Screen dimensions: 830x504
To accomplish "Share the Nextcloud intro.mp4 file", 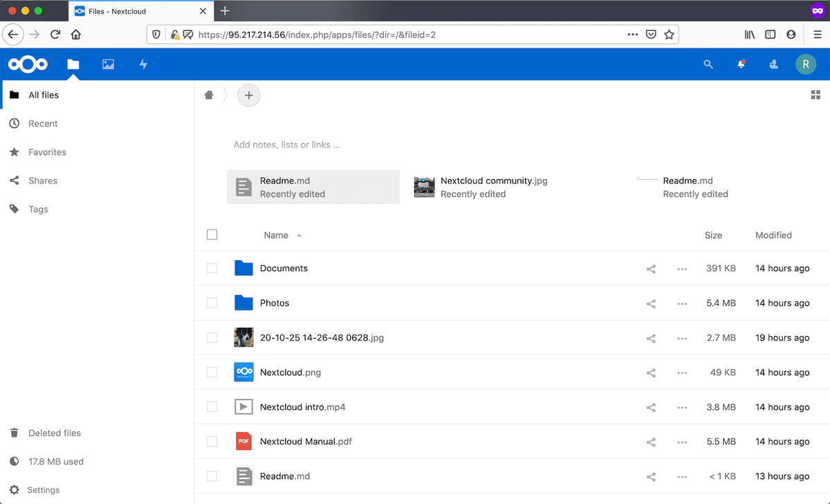I will (x=651, y=407).
